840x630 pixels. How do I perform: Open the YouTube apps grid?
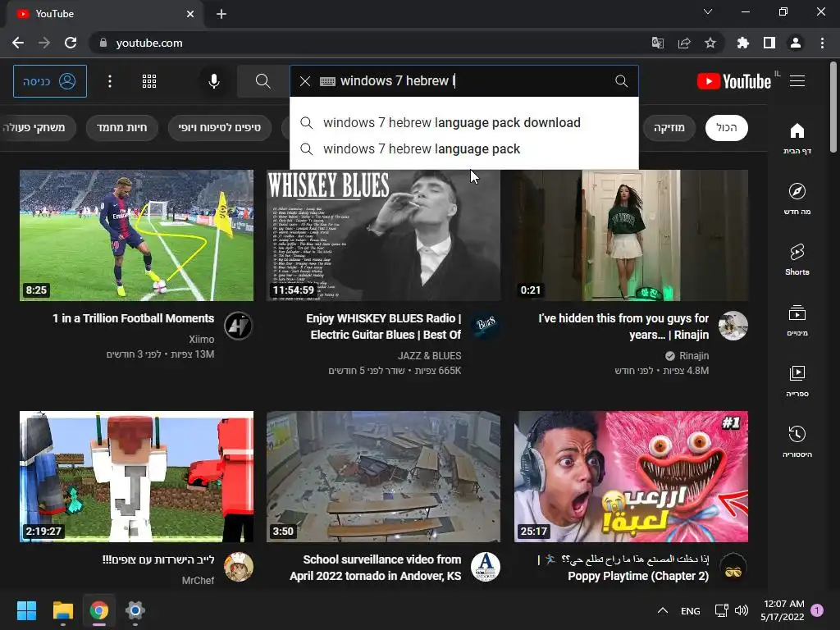149,81
